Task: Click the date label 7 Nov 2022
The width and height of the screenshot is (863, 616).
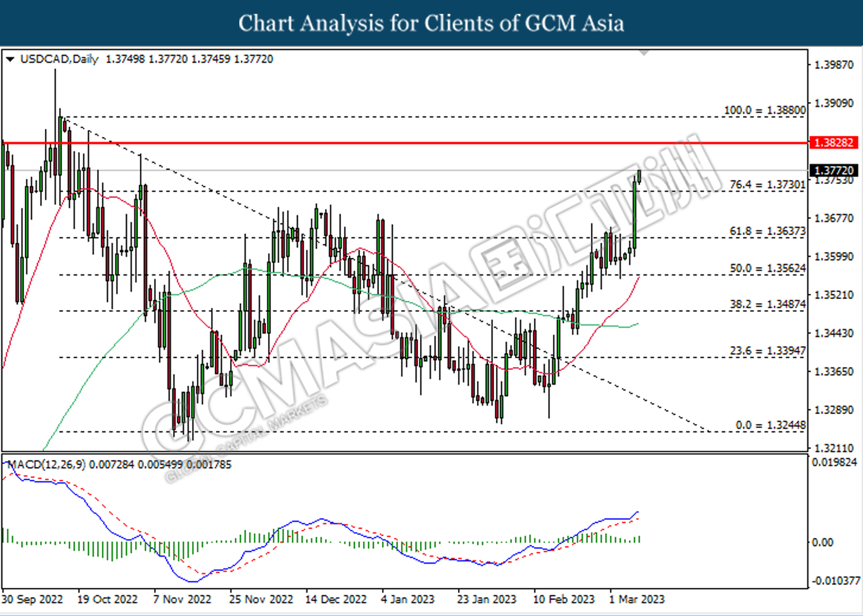Action: (182, 599)
